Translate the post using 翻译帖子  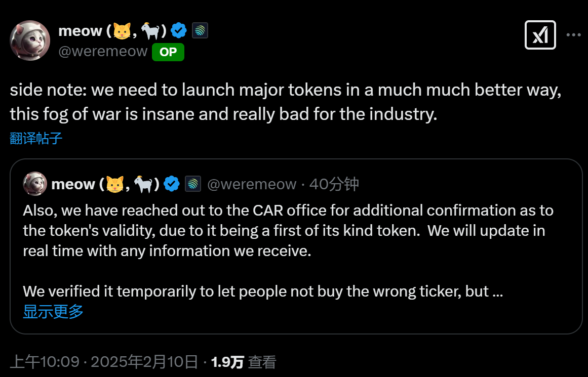point(34,138)
